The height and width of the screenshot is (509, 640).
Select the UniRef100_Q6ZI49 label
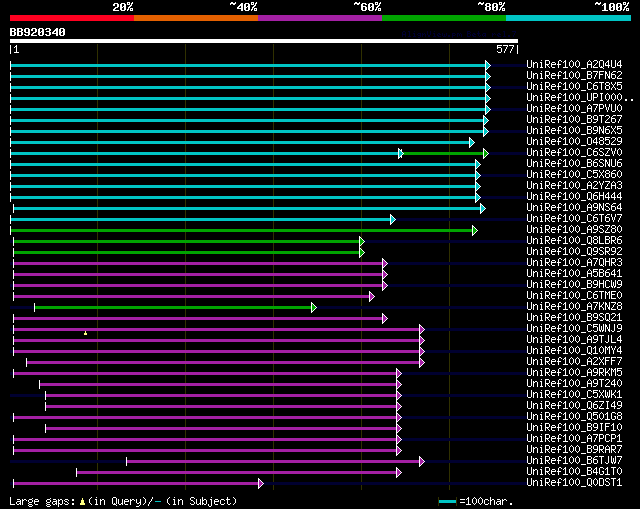click(574, 406)
